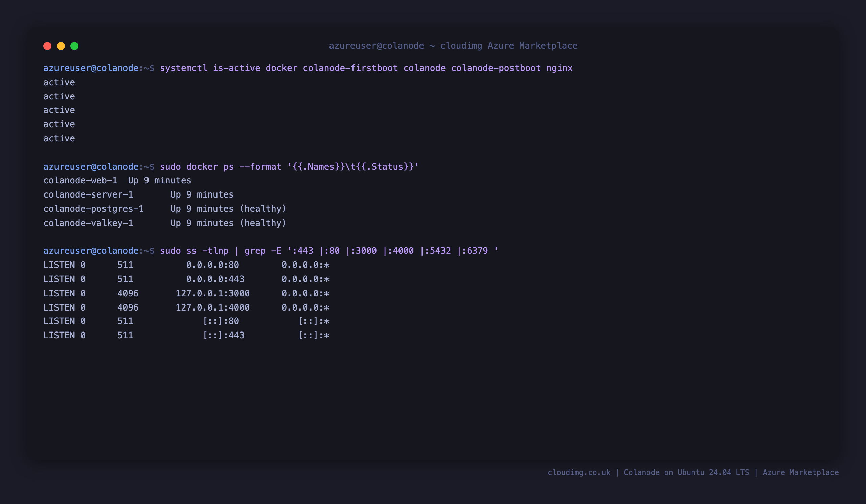Click the '0.0.0.0:80' listen address
The width and height of the screenshot is (866, 504).
click(212, 265)
